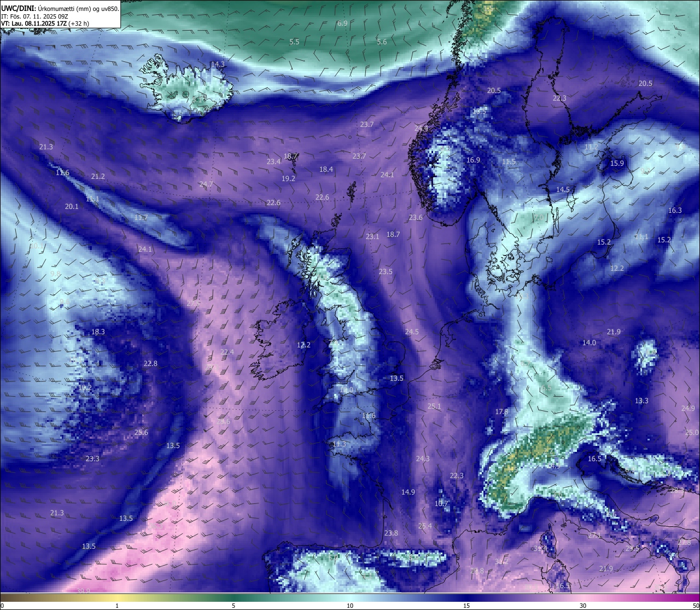This screenshot has height=610, width=700.
Task: Click the 20.1 value in the west Atlantic
Action: coord(72,207)
